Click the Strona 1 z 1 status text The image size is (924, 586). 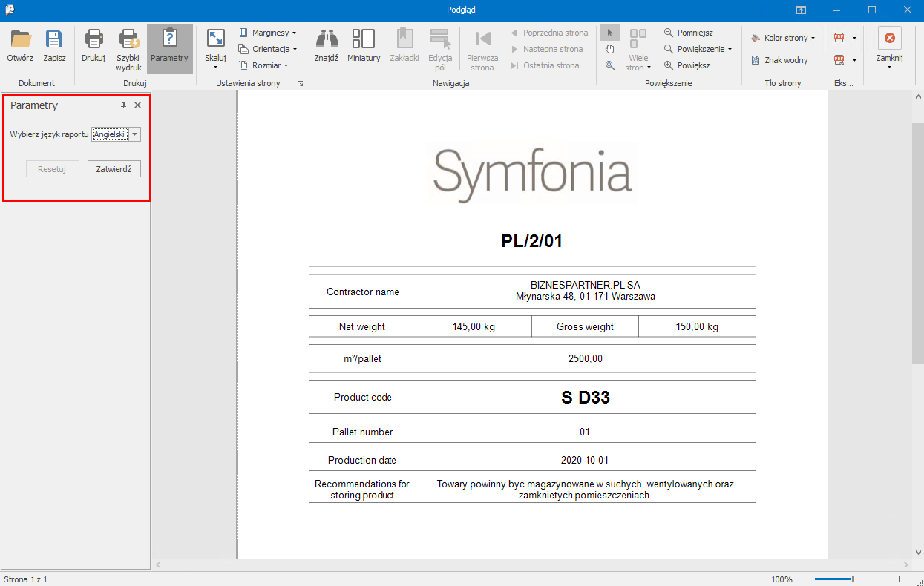(26, 579)
